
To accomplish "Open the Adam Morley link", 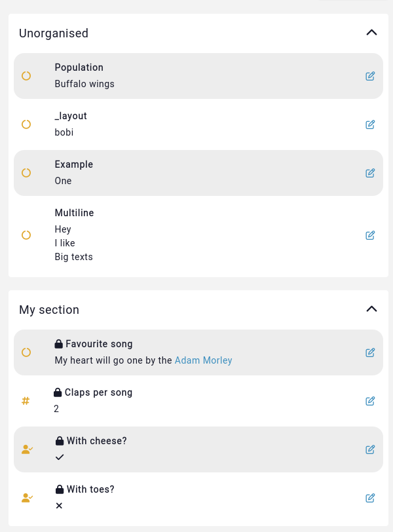I will click(x=203, y=360).
